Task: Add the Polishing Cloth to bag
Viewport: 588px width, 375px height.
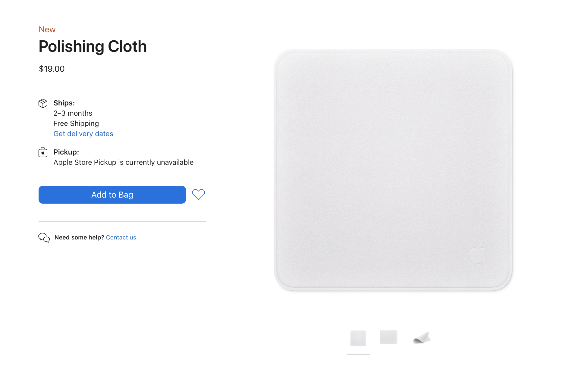Action: click(112, 195)
